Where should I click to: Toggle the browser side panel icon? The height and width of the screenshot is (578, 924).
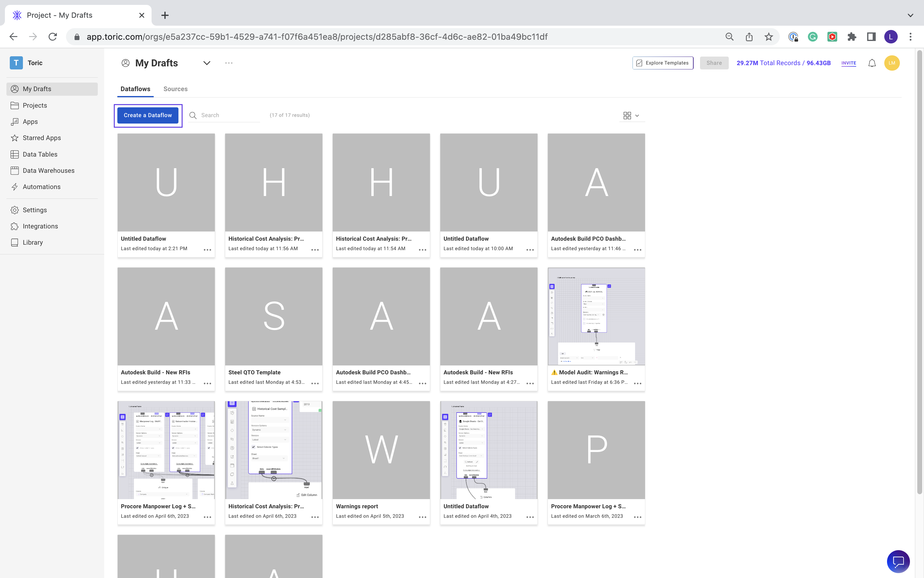pyautogui.click(x=871, y=37)
